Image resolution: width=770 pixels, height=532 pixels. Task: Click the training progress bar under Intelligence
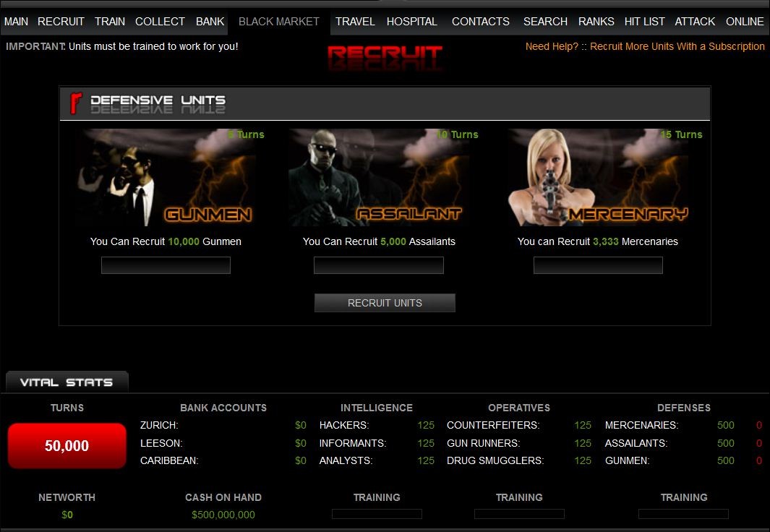tap(377, 514)
